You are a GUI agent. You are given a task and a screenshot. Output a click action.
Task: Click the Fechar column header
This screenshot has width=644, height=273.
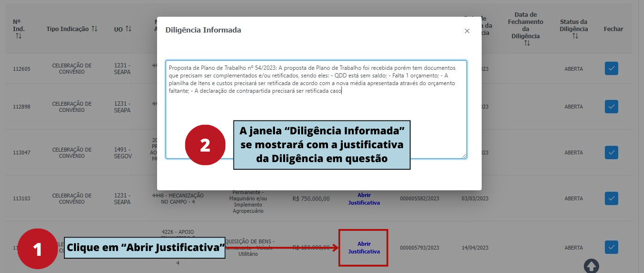(613, 29)
